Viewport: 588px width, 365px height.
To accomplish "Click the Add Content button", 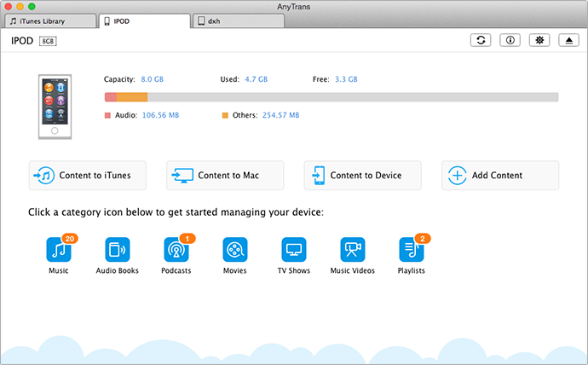I will click(500, 175).
